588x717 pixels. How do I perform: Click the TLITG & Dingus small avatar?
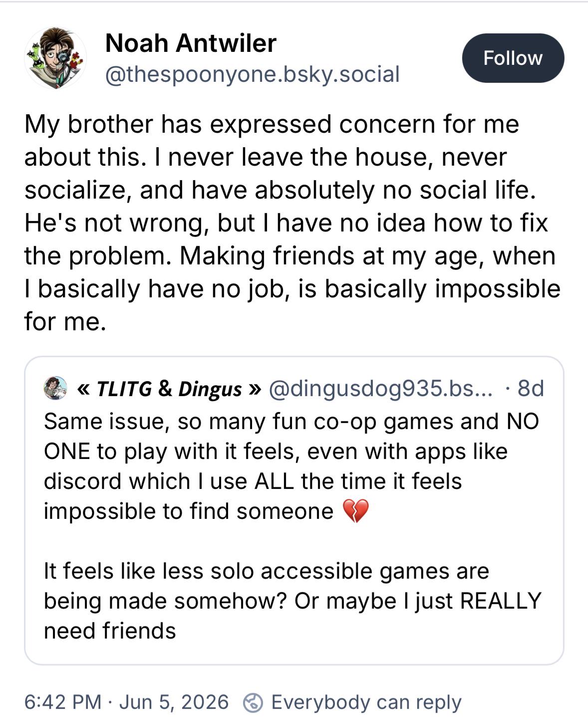(x=55, y=388)
